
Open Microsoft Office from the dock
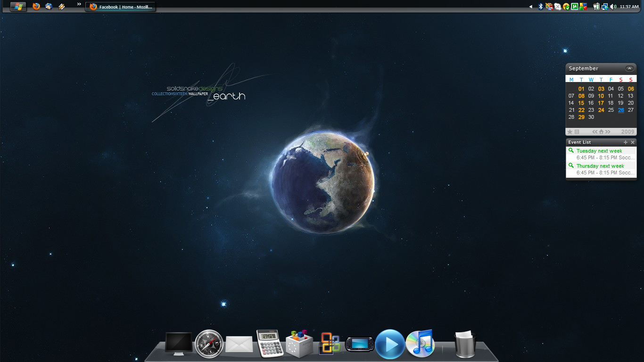click(x=330, y=343)
